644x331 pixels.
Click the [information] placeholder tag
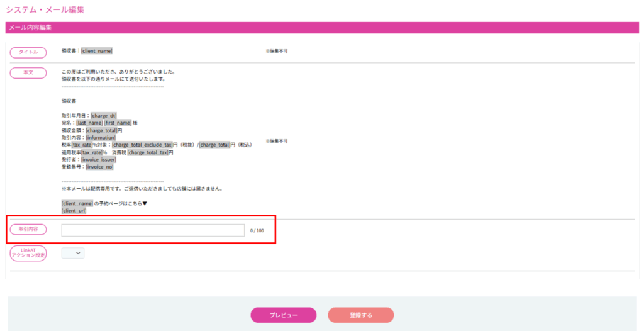[101, 138]
